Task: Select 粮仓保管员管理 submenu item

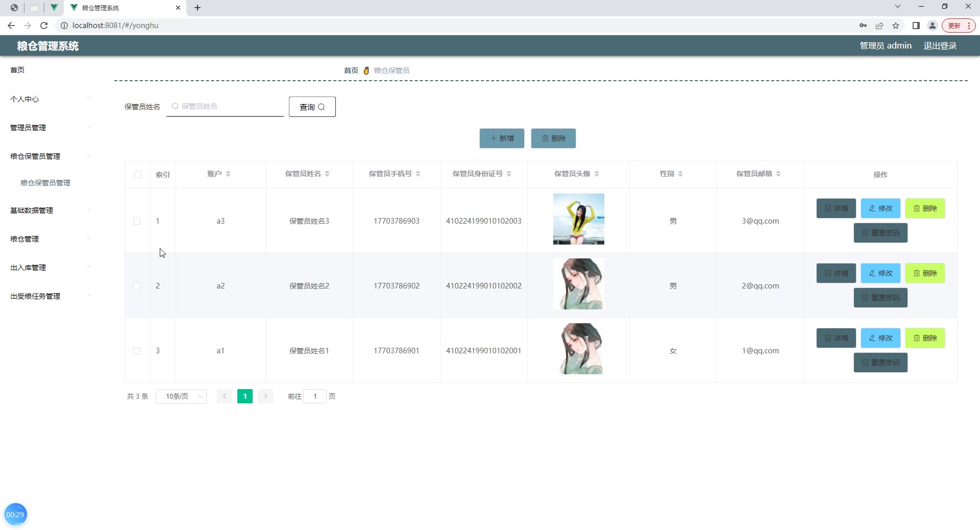Action: tap(45, 183)
